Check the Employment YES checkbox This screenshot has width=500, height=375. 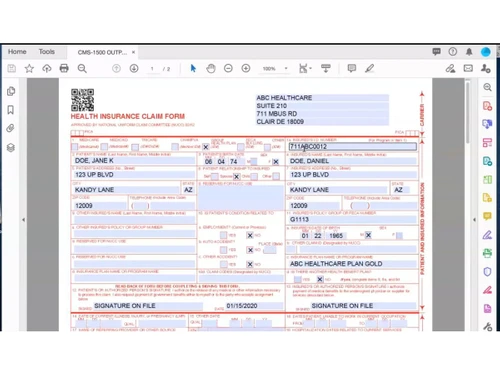pos(223,235)
